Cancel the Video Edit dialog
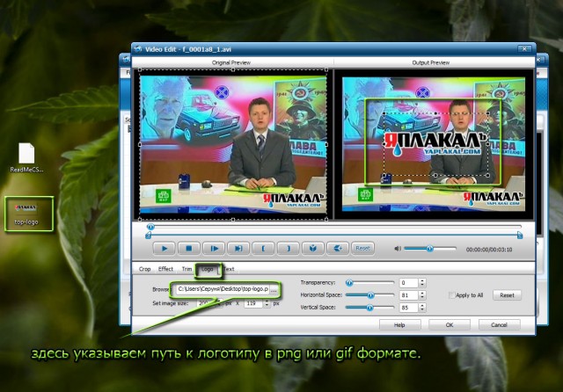The height and width of the screenshot is (392, 563). (499, 325)
